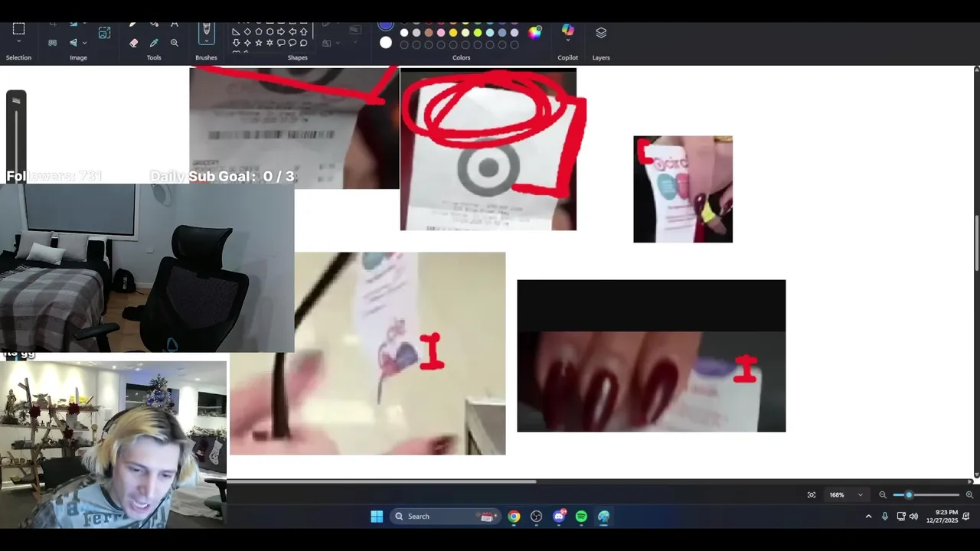Click the Paint icon in the taskbar
The width and height of the screenshot is (980, 551).
click(x=603, y=517)
